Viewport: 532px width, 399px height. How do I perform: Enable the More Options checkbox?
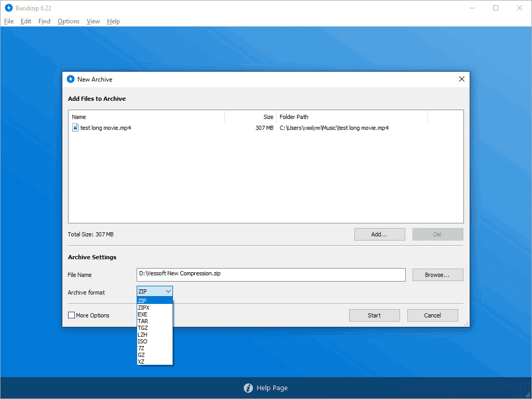[71, 315]
